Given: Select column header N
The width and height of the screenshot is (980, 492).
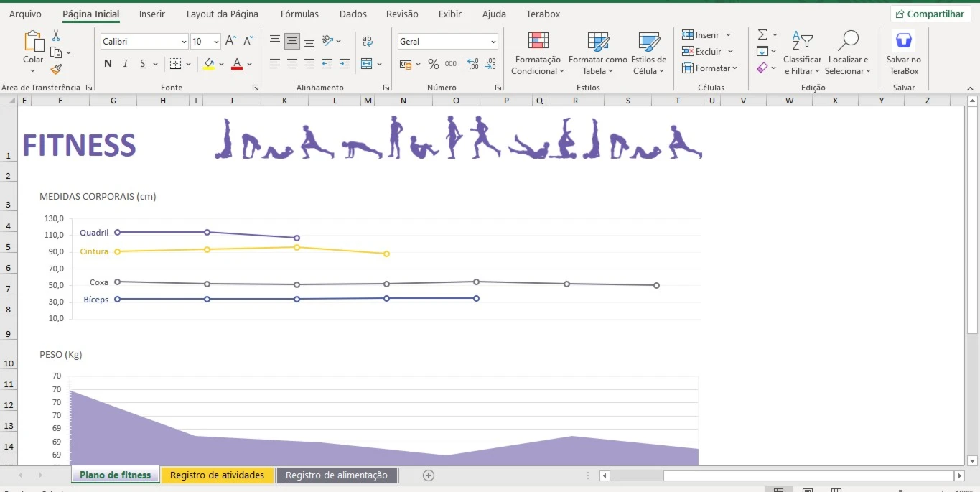Looking at the screenshot, I should coord(403,101).
